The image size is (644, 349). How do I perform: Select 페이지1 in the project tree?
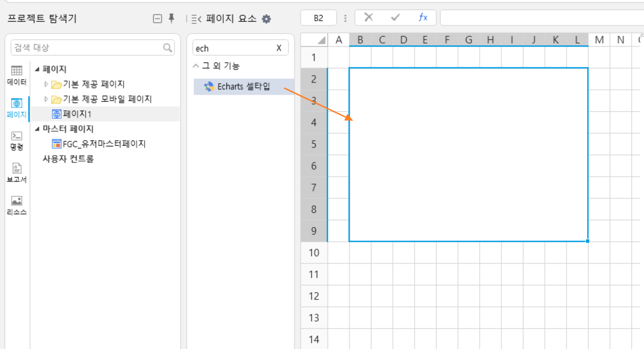pos(77,114)
